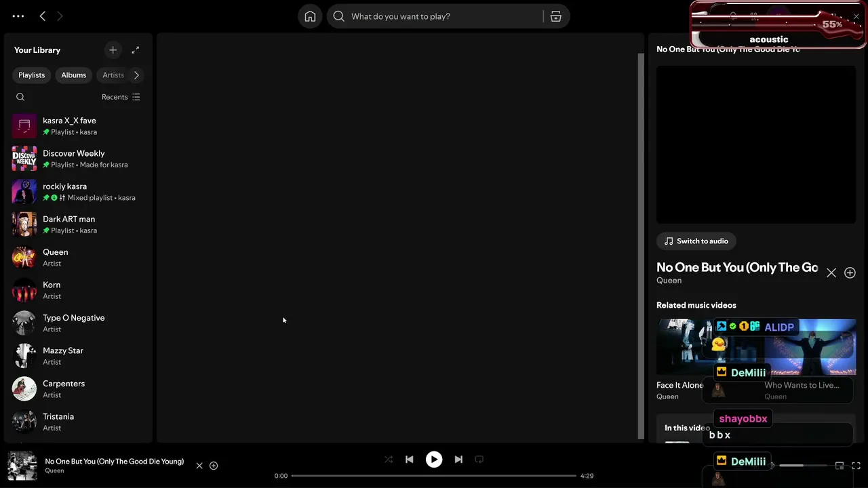Toggle repeat mode

click(479, 460)
